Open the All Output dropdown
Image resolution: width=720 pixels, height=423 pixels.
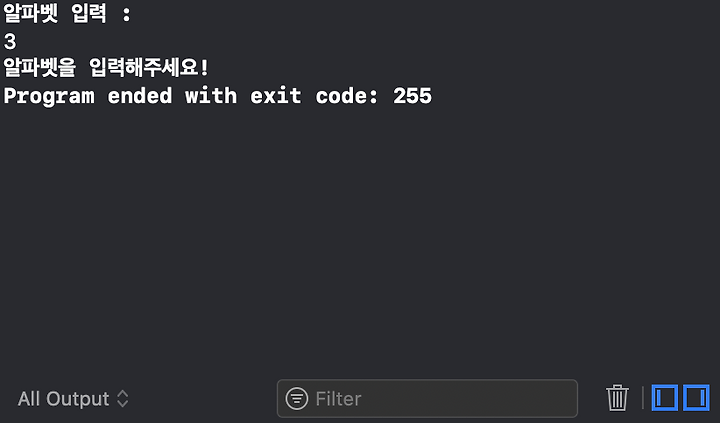(73, 399)
